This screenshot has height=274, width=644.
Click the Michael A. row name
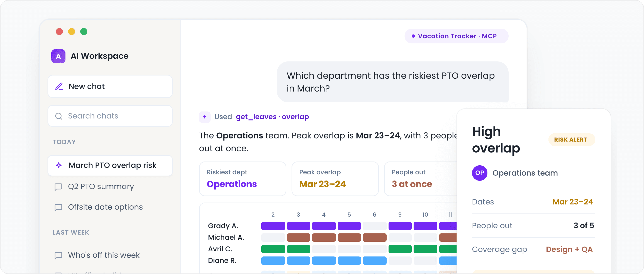226,237
